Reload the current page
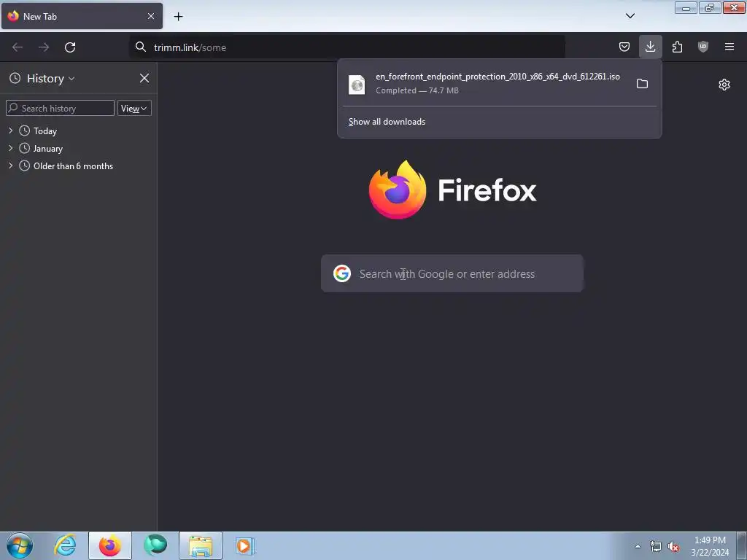Image resolution: width=747 pixels, height=560 pixels. point(70,47)
